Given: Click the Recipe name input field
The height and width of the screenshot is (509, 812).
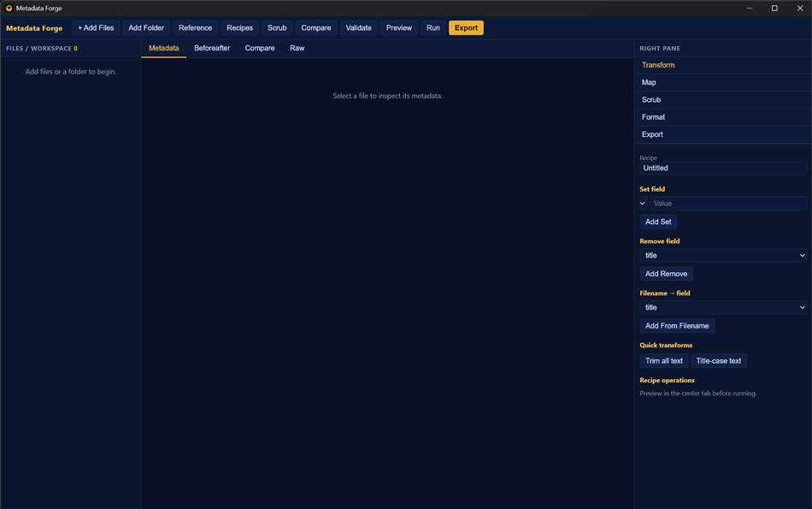Looking at the screenshot, I should click(723, 168).
